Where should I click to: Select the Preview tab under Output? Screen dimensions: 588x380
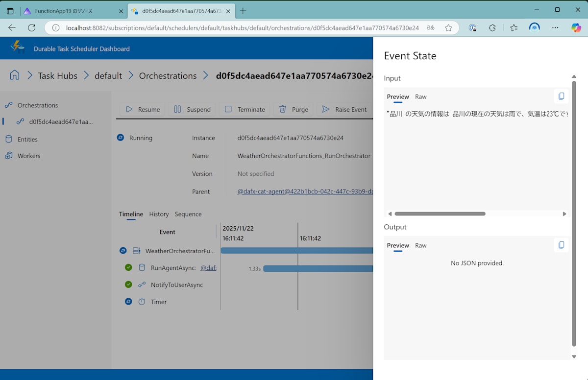click(398, 245)
